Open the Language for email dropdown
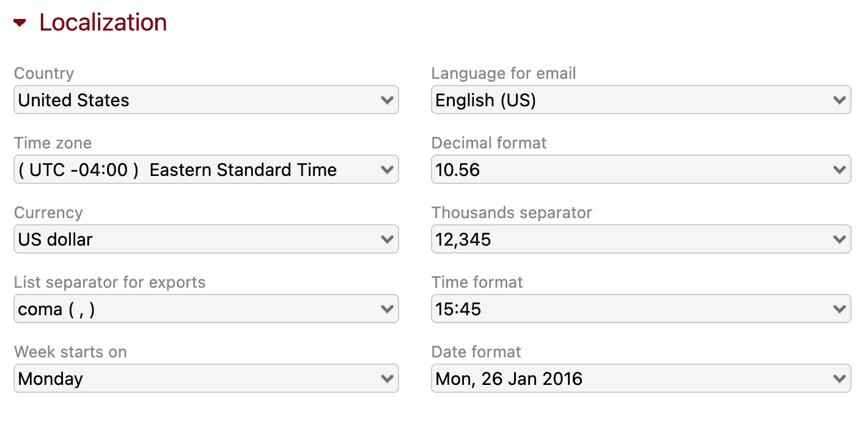The image size is (868, 446). [x=641, y=100]
